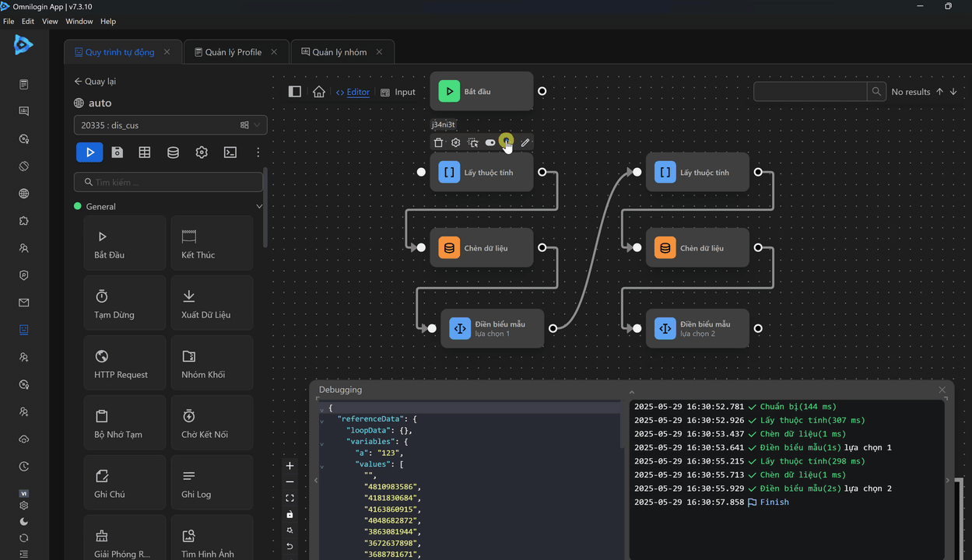The image size is (972, 560).
Task: Open the database storage icon
Action: (x=173, y=152)
